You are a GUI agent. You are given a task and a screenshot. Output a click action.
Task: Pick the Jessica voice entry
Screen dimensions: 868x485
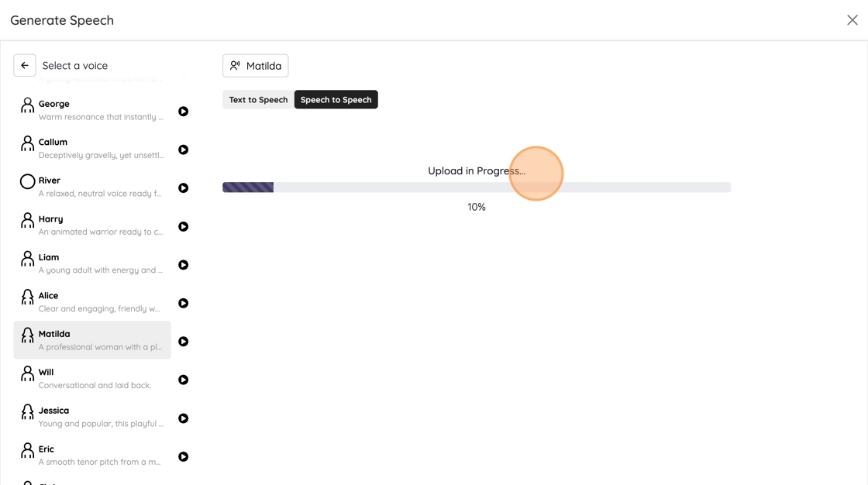point(93,417)
